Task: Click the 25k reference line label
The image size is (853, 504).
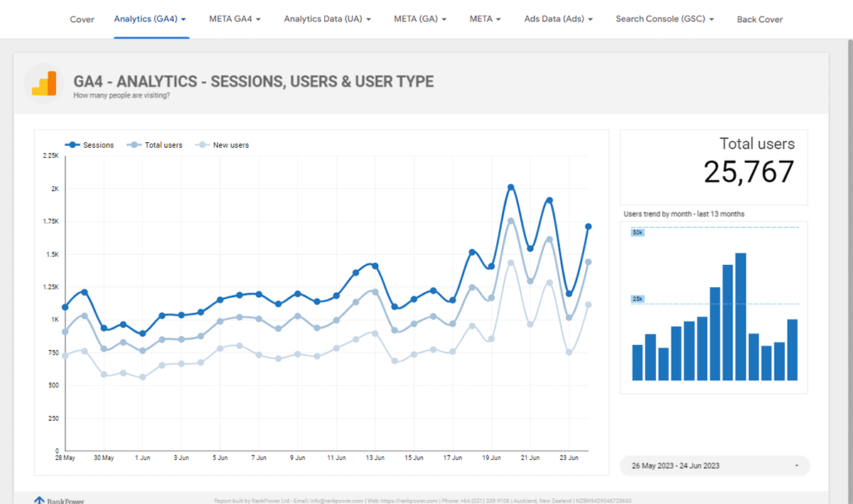Action: [x=638, y=299]
